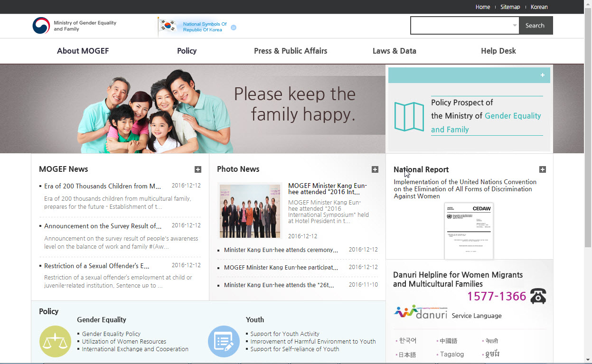Open the About MOGEF menu
Viewport: 592px width, 364px height.
click(x=83, y=51)
